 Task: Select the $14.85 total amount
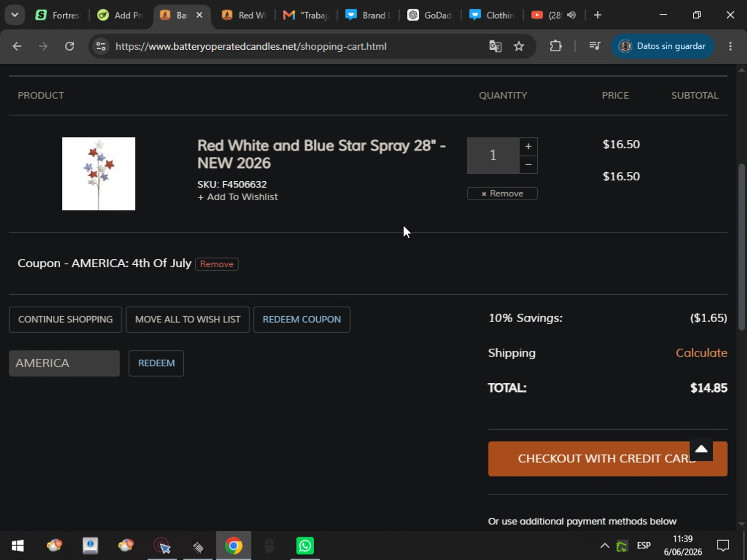[x=709, y=388]
